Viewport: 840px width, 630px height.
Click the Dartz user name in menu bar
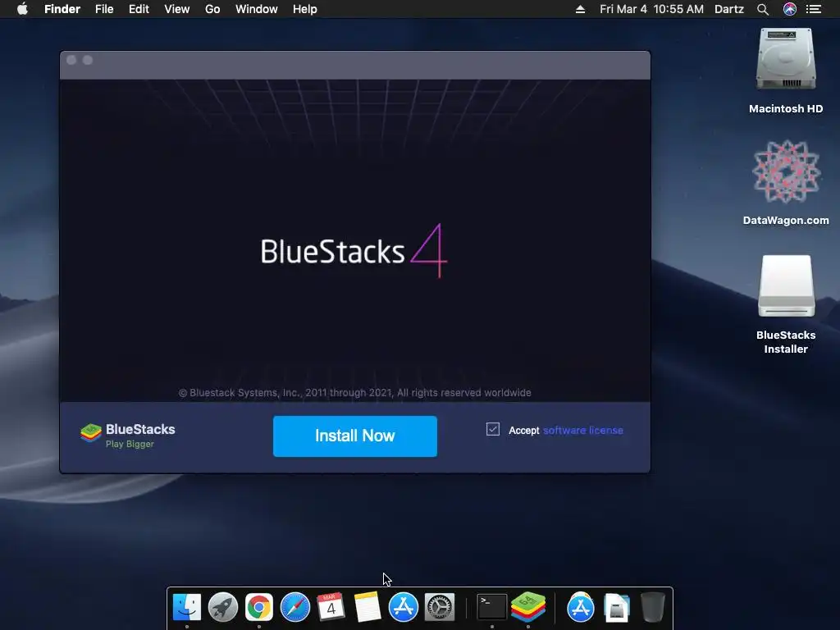click(x=729, y=9)
